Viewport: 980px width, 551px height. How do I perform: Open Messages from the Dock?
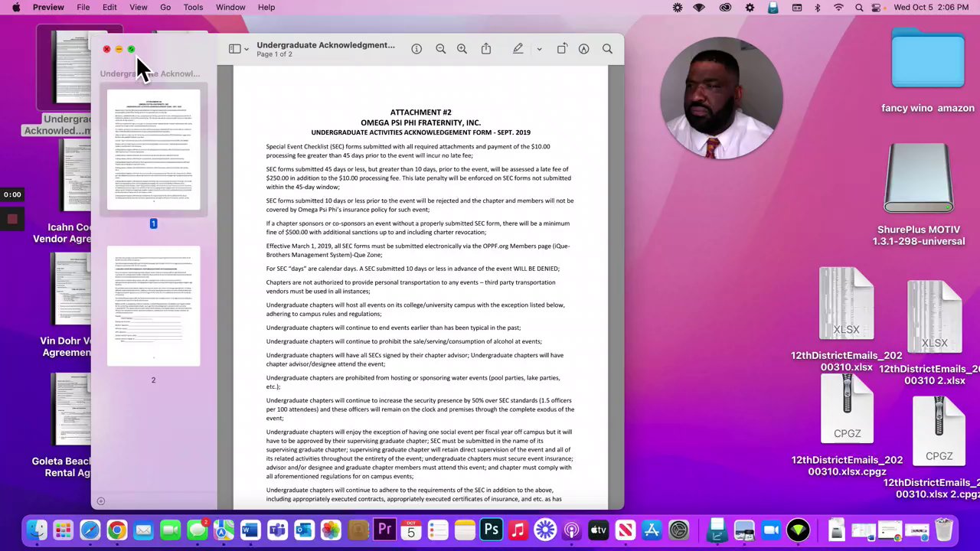pyautogui.click(x=198, y=530)
